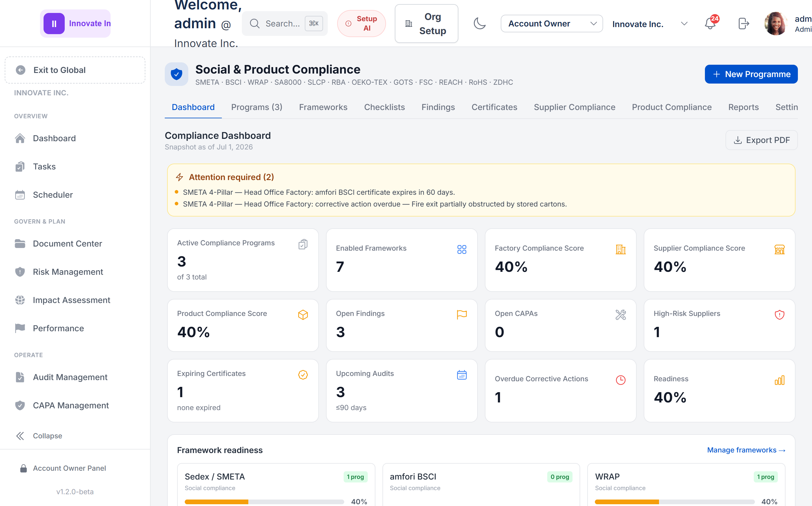Click the Supplier Compliance Score store icon
This screenshot has height=506, width=812.
(780, 249)
